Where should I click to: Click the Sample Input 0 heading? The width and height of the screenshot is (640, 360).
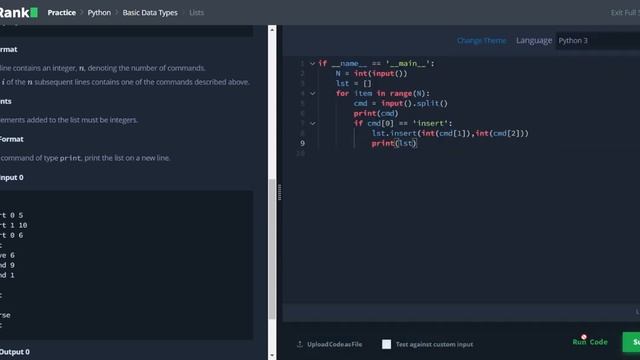(12, 178)
